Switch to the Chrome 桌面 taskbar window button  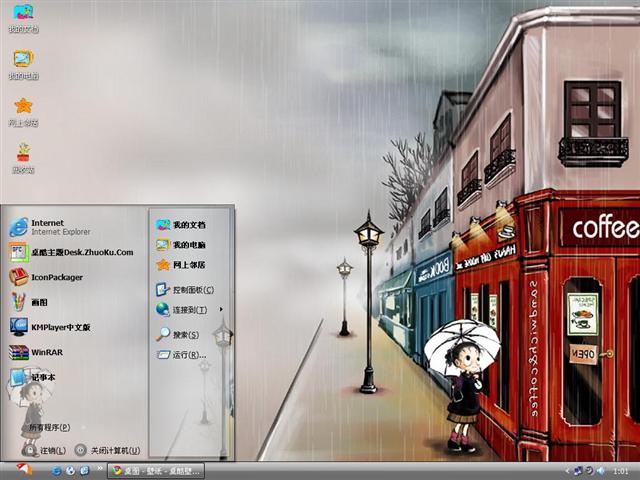point(156,471)
